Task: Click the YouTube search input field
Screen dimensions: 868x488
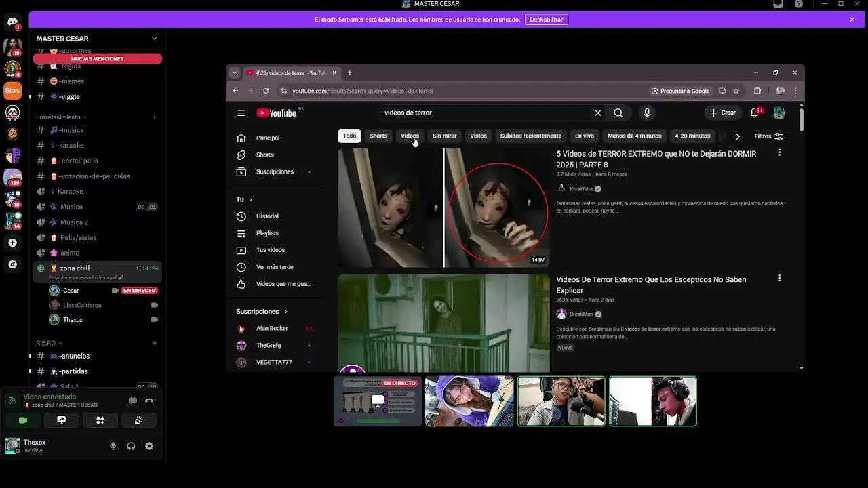Action: coord(485,113)
